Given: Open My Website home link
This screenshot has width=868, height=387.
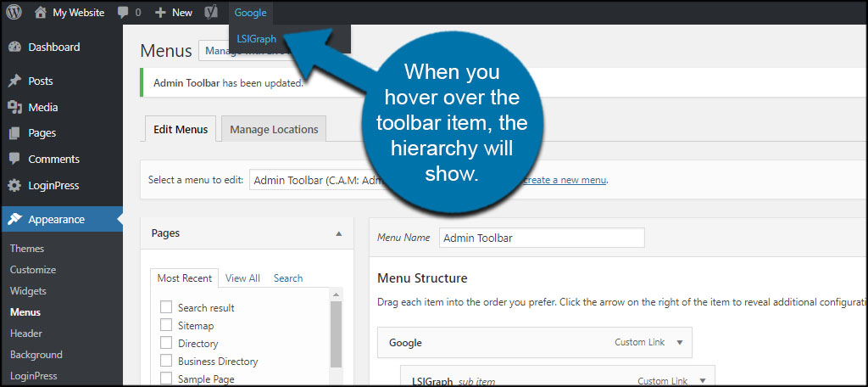Looking at the screenshot, I should [70, 12].
